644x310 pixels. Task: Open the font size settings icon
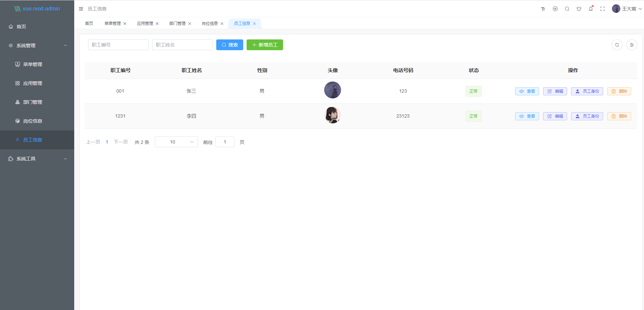pyautogui.click(x=543, y=9)
